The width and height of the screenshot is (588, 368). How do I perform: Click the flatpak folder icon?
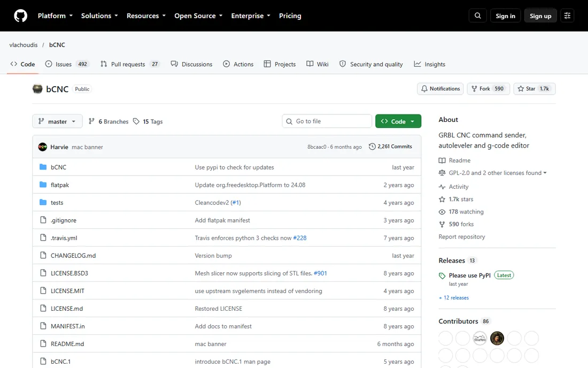[43, 185]
